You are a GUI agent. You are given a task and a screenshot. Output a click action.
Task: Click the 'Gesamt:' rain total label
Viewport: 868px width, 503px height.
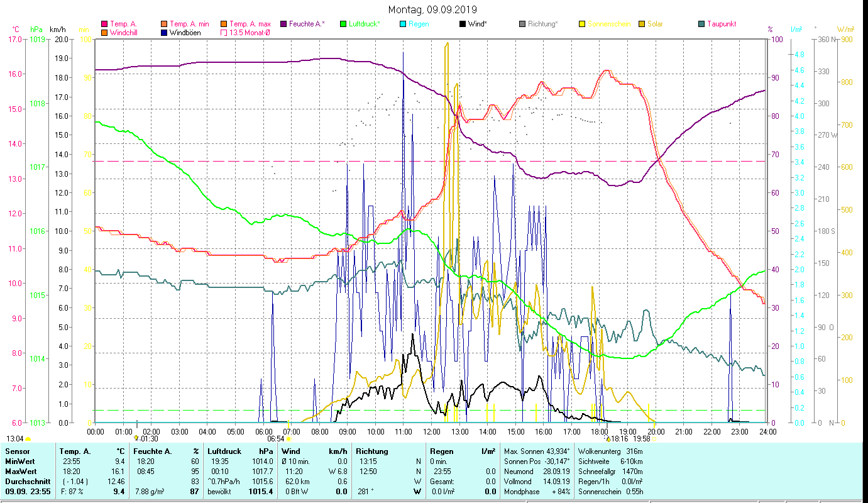click(x=442, y=481)
